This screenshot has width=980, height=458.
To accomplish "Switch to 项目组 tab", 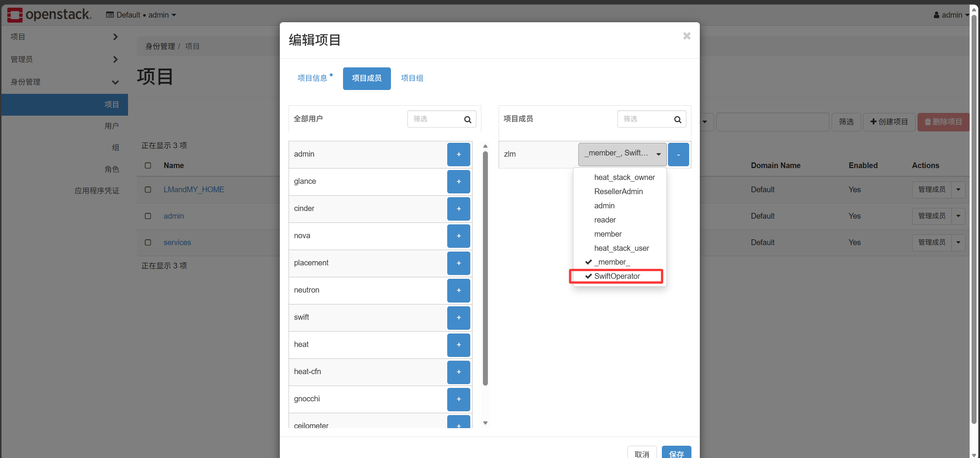I will coord(412,78).
